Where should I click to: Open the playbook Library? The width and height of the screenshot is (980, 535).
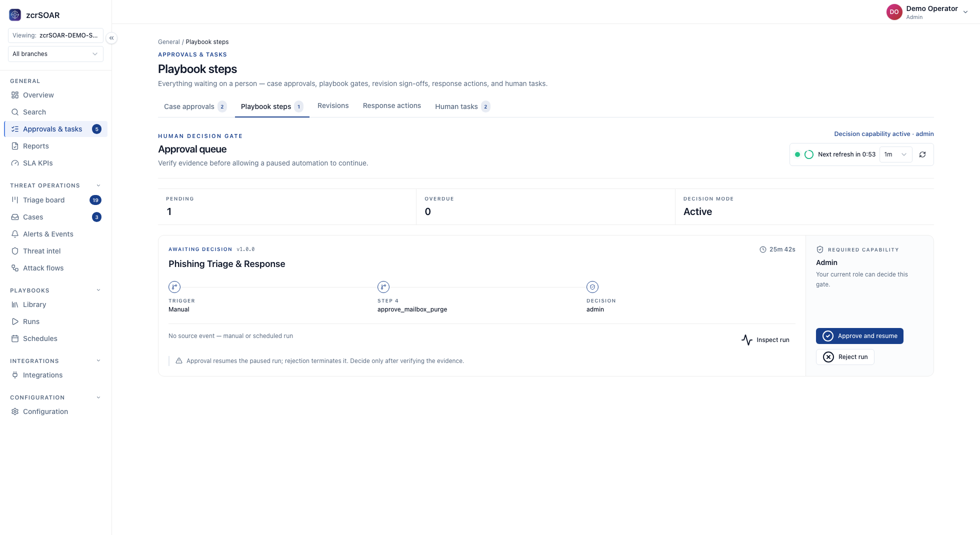tap(55, 304)
